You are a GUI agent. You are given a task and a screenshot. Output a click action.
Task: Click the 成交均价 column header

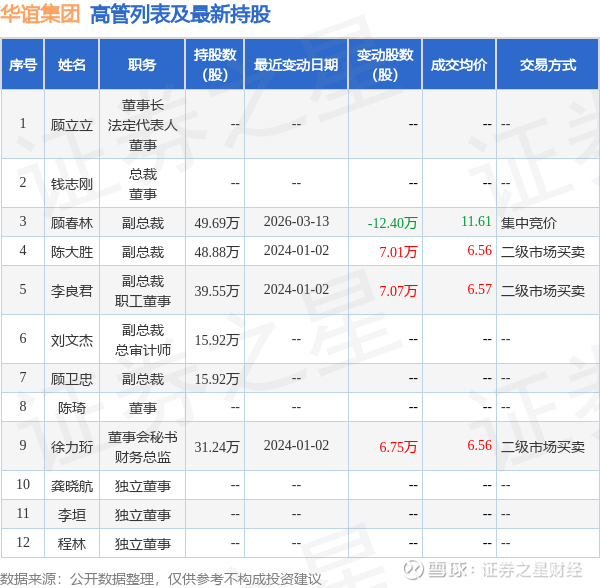459,65
